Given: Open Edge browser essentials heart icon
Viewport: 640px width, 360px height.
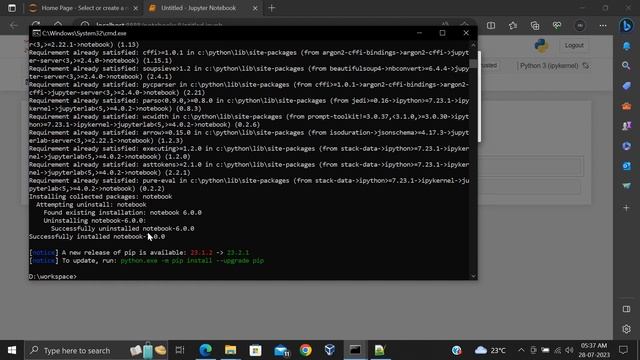Looking at the screenshot, I should (x=557, y=26).
